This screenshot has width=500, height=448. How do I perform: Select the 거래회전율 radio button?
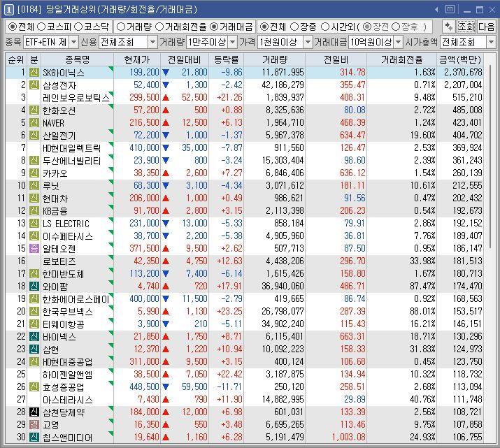tap(159, 27)
